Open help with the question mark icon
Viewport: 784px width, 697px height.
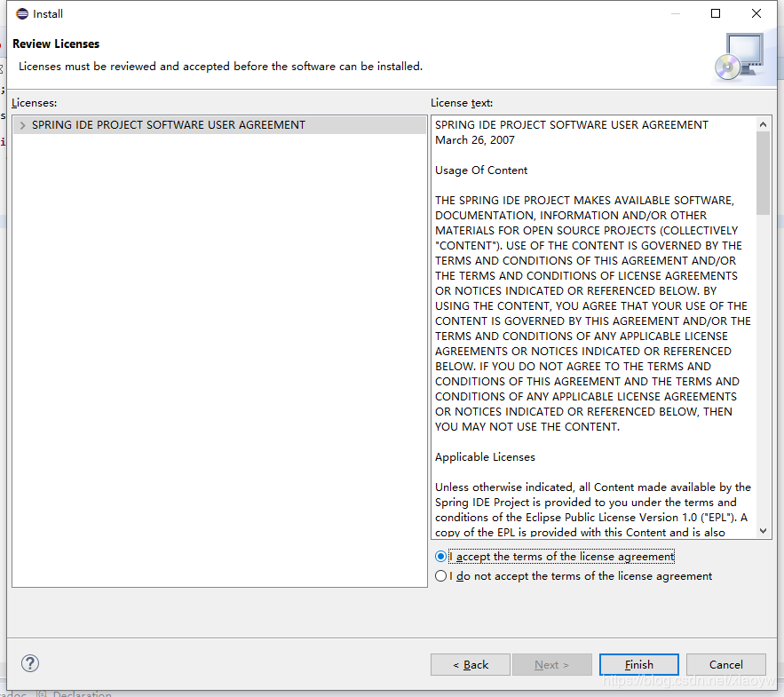tap(30, 663)
